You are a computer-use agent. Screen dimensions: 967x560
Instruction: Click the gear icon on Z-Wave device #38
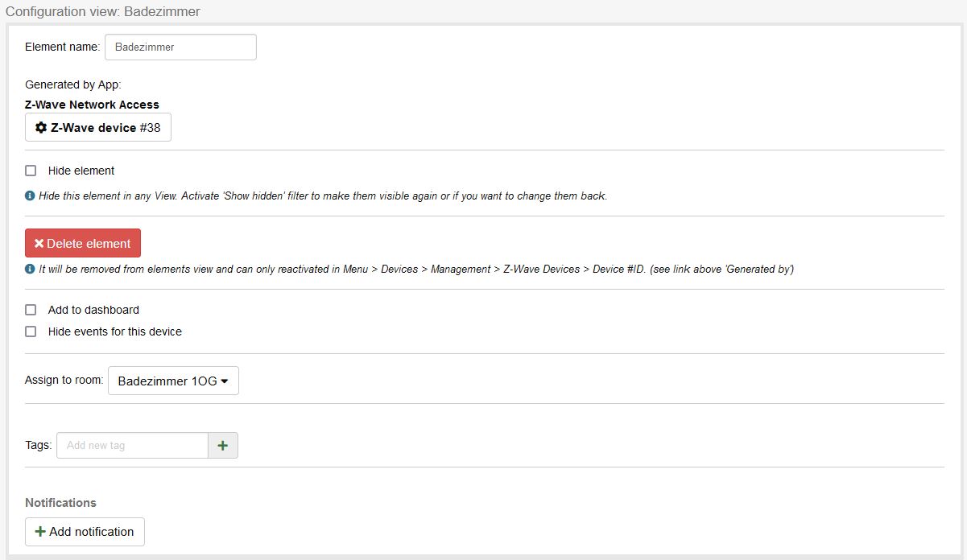click(41, 128)
